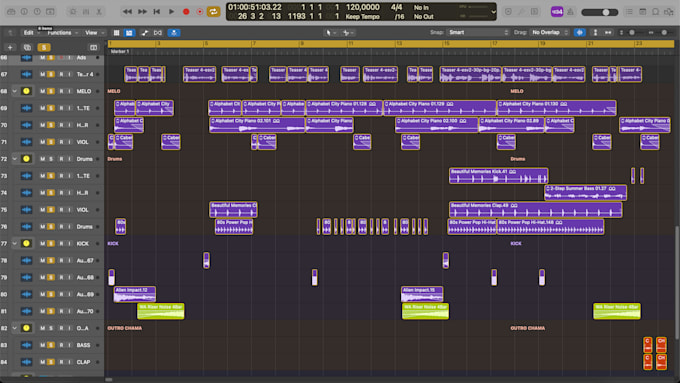Click the purple count-in 1234 button
The width and height of the screenshot is (680, 383).
557,12
